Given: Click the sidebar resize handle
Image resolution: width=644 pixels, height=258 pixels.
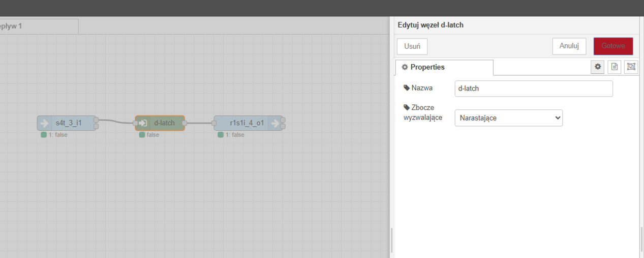Looking at the screenshot, I should coord(392,240).
